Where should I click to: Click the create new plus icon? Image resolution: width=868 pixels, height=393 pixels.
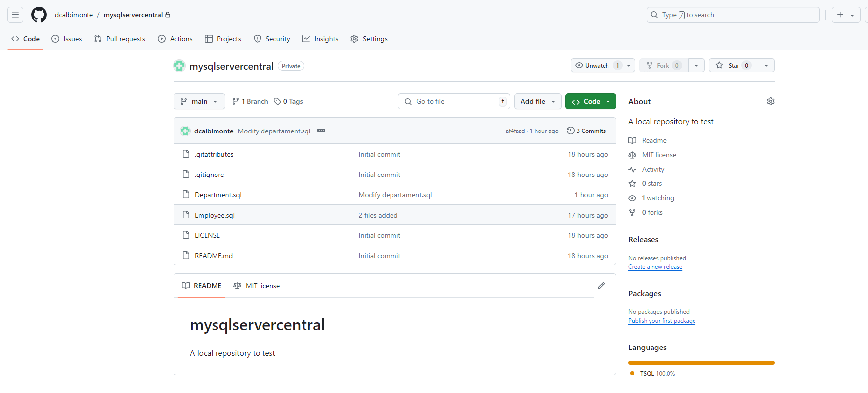click(x=840, y=15)
